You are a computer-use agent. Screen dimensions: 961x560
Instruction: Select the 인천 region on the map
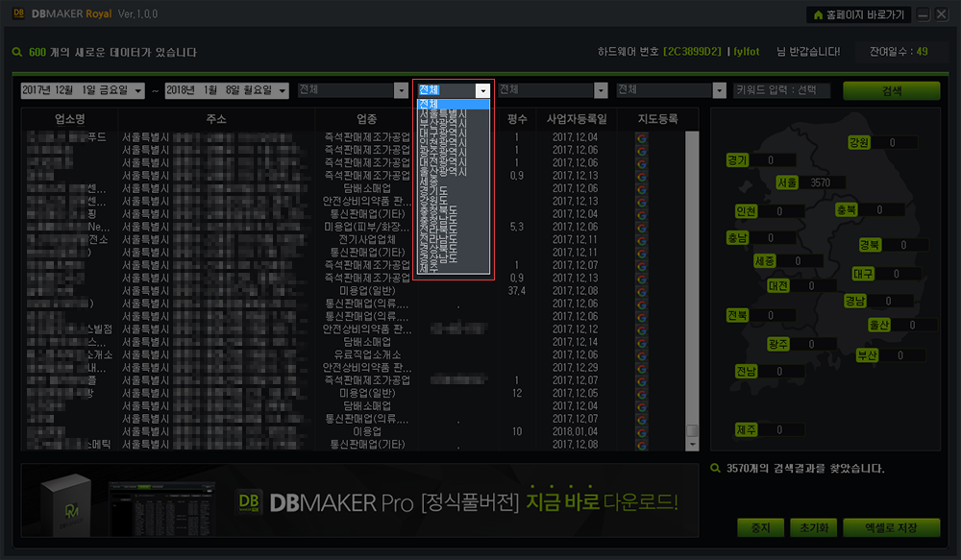pyautogui.click(x=746, y=211)
